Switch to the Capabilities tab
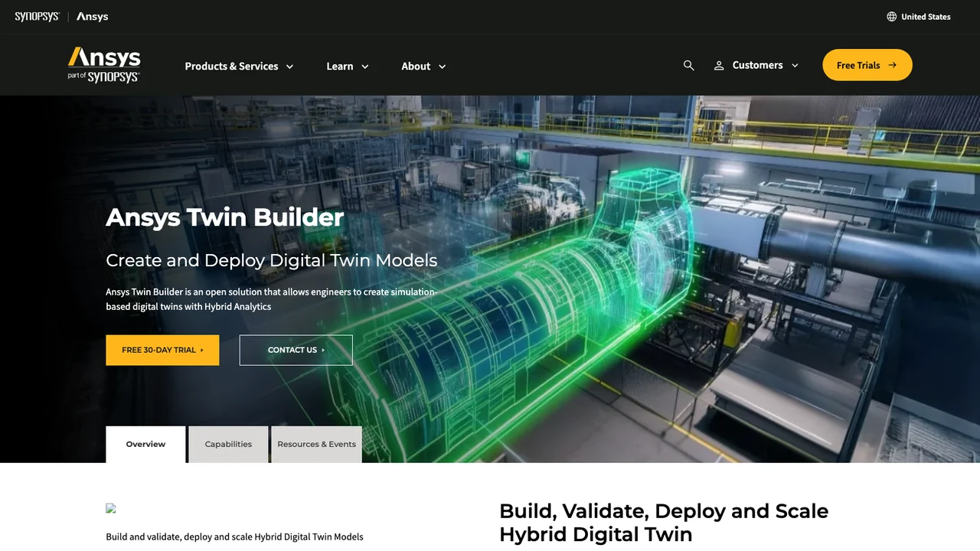Viewport: 980px width, 551px height. tap(228, 445)
